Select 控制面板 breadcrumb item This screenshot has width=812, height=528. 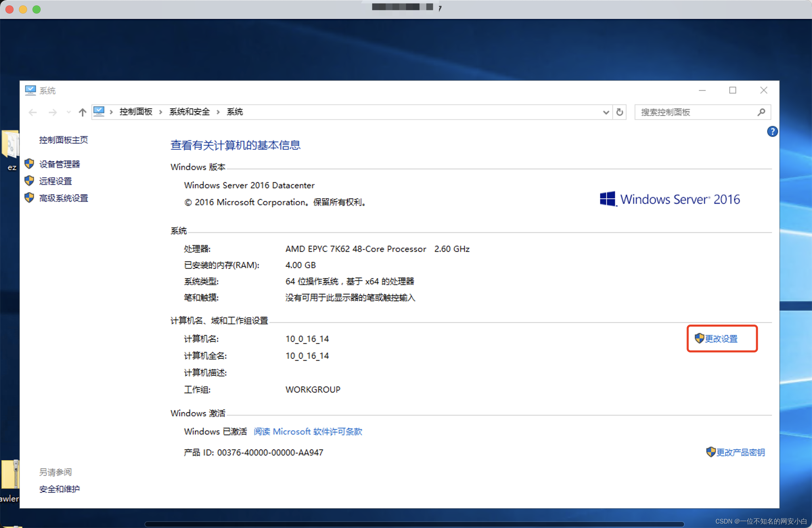pos(136,112)
